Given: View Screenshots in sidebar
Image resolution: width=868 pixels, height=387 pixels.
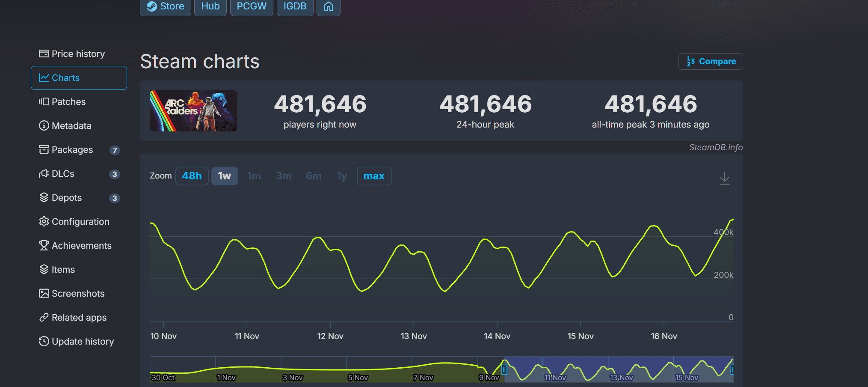Looking at the screenshot, I should click(79, 294).
